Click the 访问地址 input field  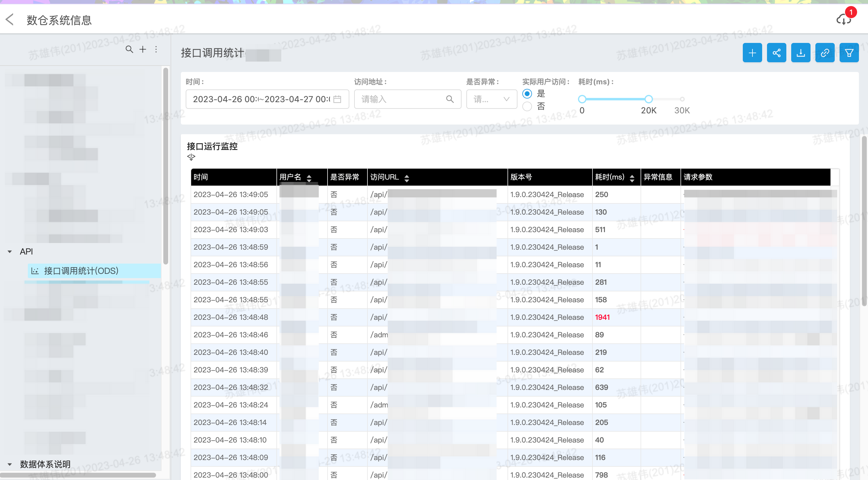click(407, 99)
